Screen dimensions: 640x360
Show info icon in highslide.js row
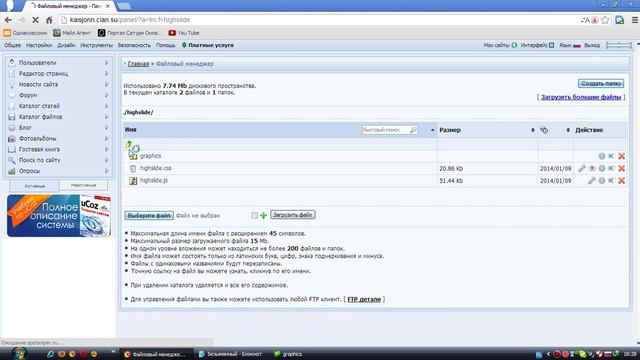pyautogui.click(x=602, y=180)
